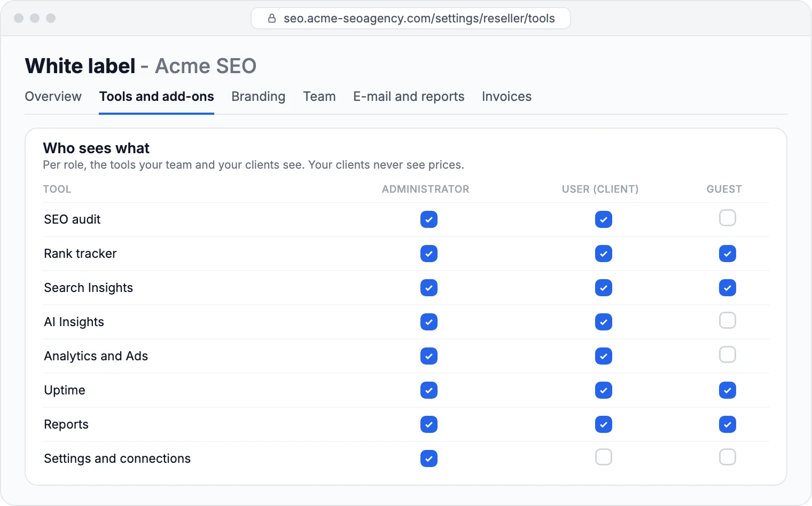Viewport: 812px width, 506px height.
Task: Click the "Who sees what" heading
Action: pyautogui.click(x=96, y=148)
